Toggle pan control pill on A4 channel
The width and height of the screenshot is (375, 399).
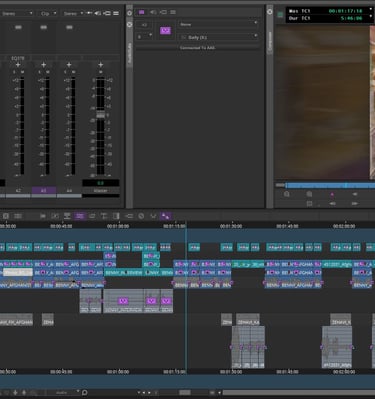tap(69, 27)
